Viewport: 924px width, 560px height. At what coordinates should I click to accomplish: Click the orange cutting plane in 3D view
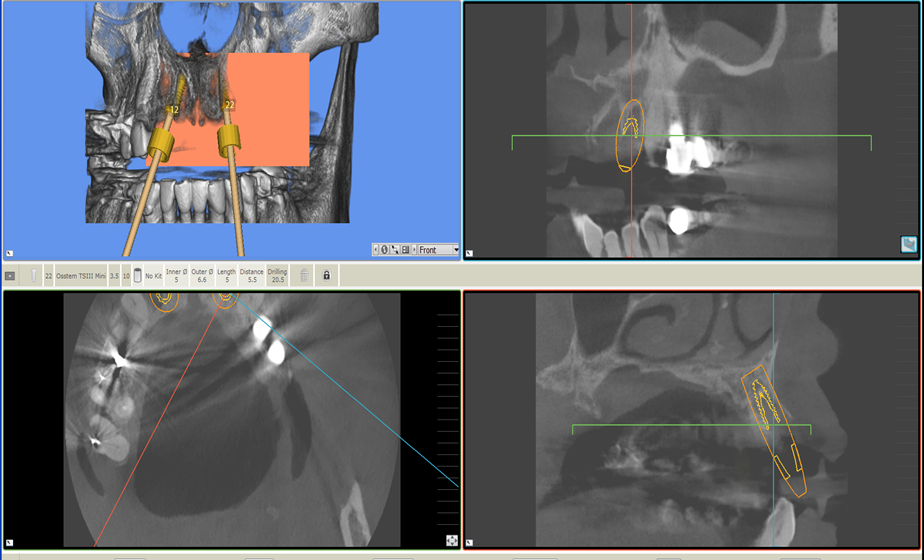point(268,112)
